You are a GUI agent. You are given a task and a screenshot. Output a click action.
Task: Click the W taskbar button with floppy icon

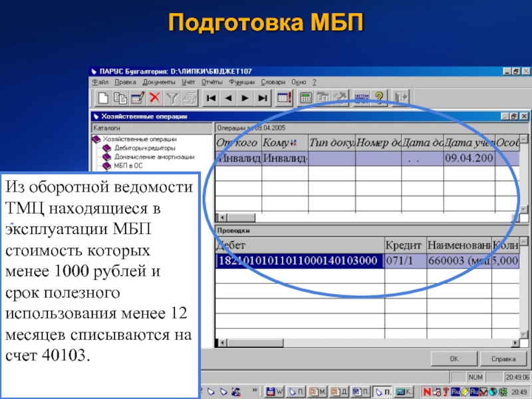pyautogui.click(x=275, y=392)
